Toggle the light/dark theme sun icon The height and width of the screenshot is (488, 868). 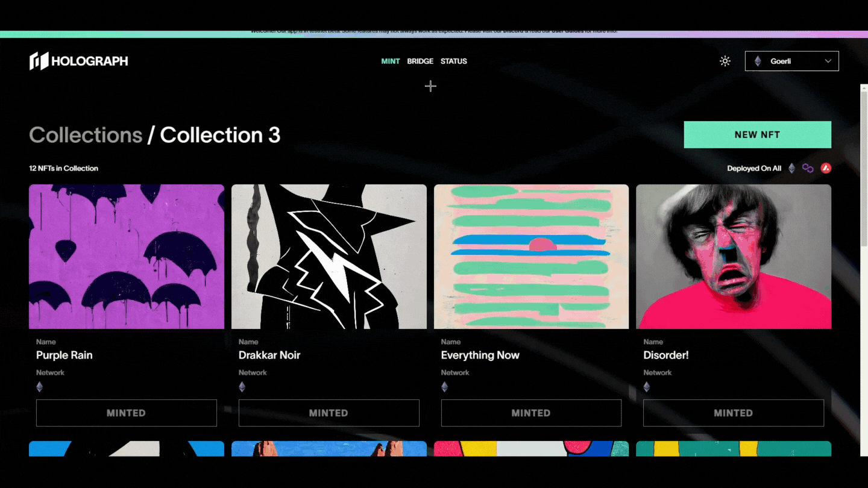tap(725, 61)
